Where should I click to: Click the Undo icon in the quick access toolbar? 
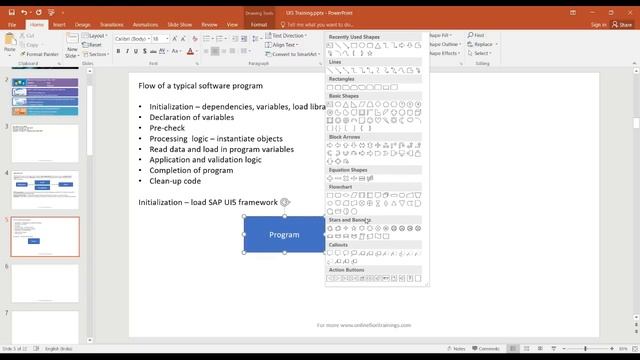24,13
